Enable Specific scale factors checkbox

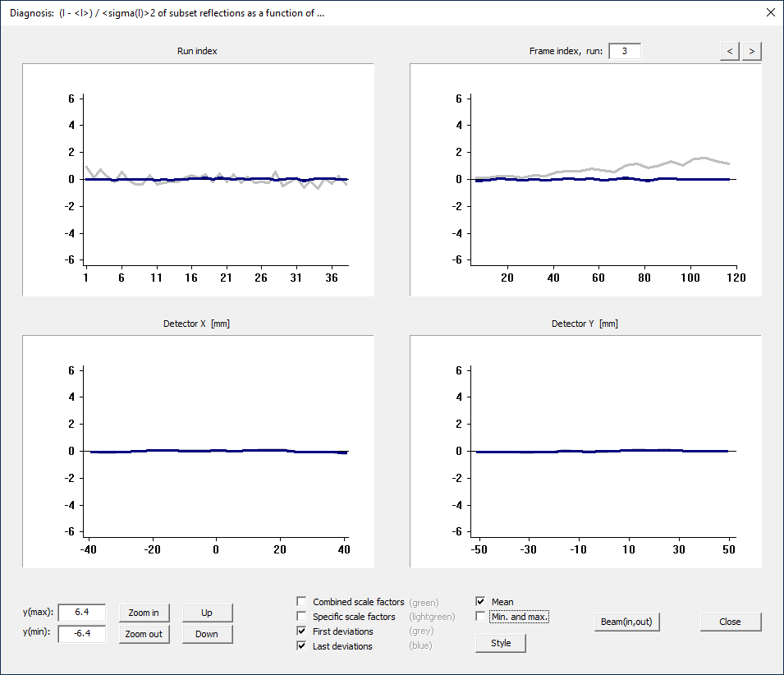point(302,617)
